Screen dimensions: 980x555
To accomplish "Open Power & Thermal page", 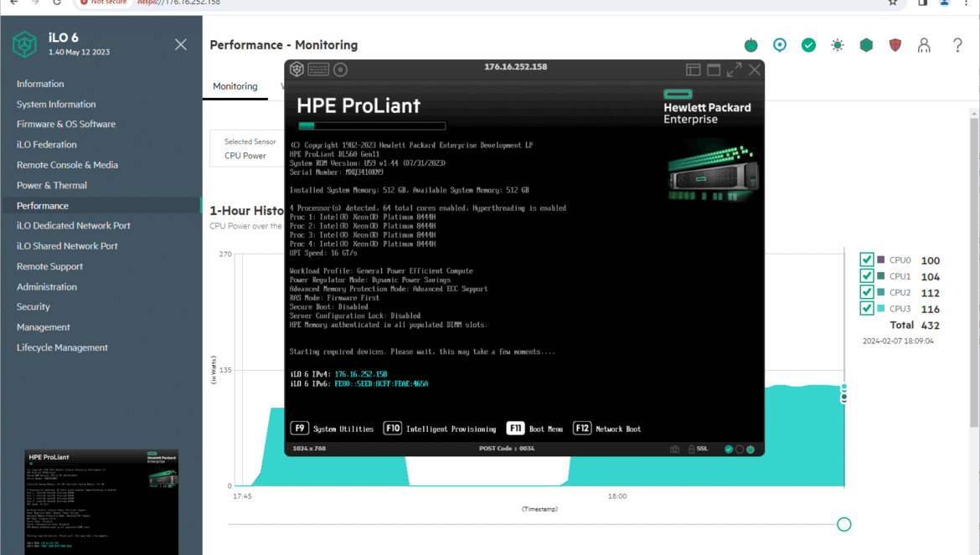I will click(52, 185).
